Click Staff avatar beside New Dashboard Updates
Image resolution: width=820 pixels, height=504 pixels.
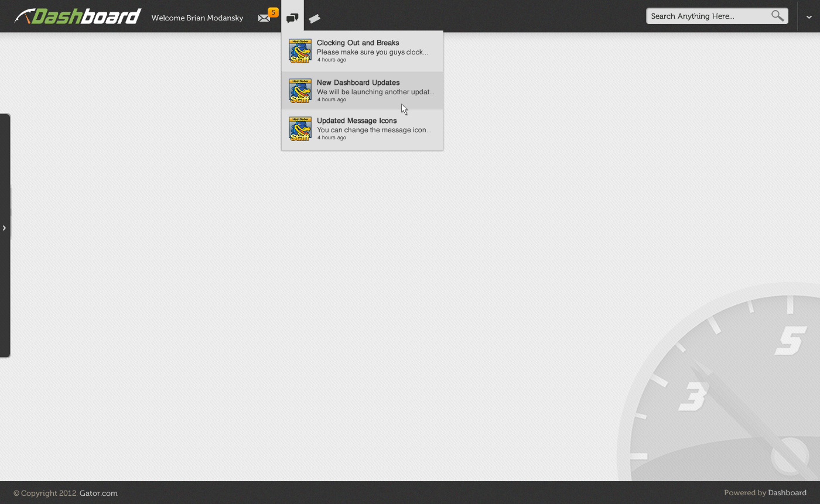300,91
